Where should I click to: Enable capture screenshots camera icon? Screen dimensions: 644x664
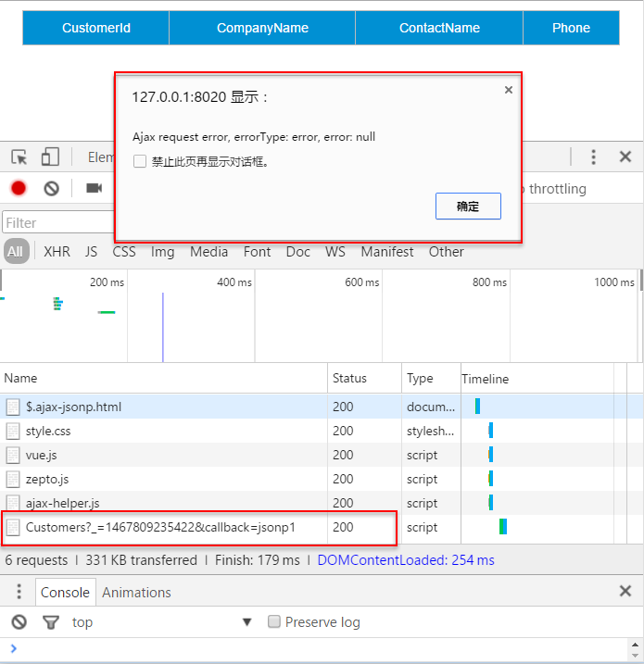click(x=95, y=188)
